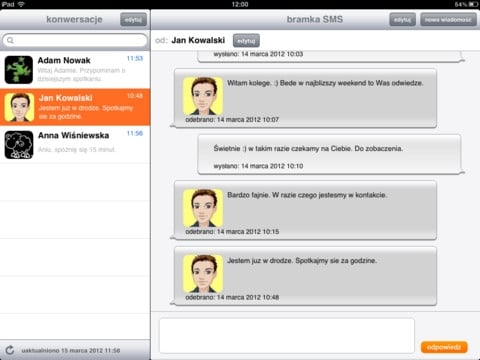Tap the Wi-Fi icon in status bar
This screenshot has height=360, width=480.
pos(21,4)
